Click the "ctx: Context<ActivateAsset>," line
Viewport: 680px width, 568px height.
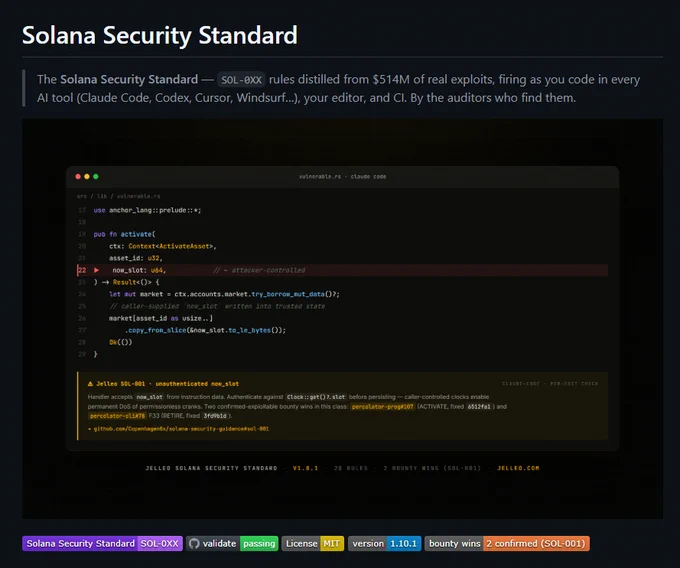(x=163, y=246)
